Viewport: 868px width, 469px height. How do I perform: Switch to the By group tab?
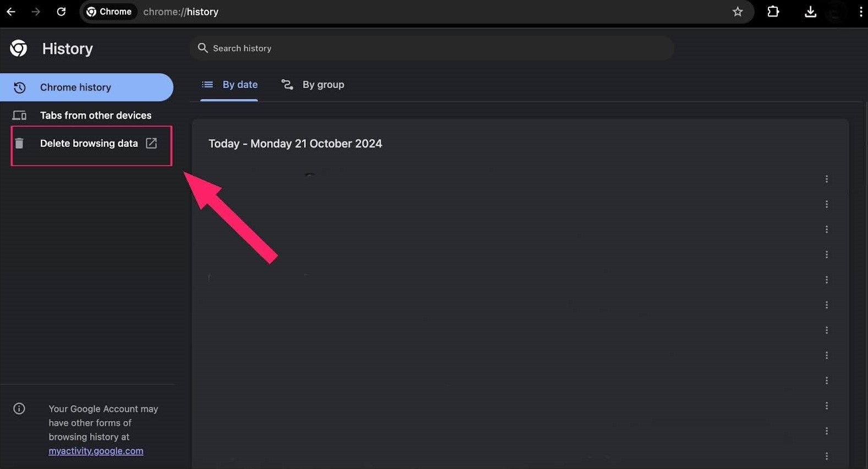point(312,85)
